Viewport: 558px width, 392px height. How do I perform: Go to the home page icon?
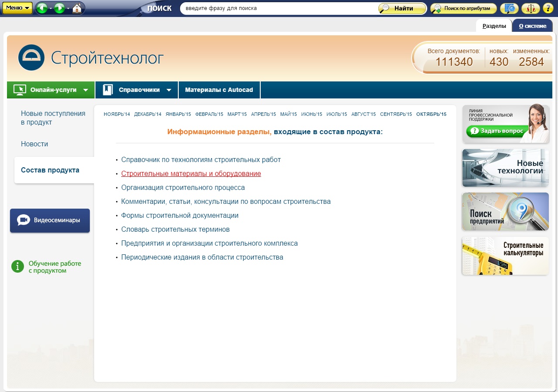(x=77, y=8)
